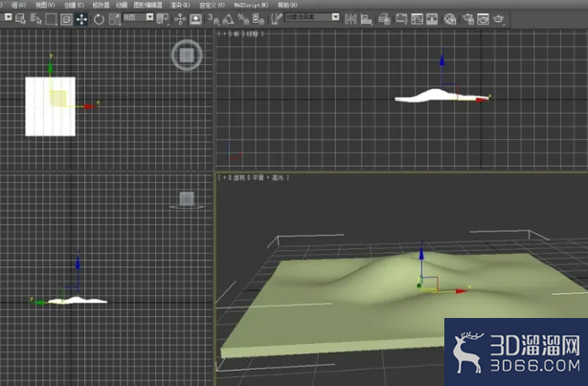
Task: Open the 组(G) Group menu
Action: [18, 5]
